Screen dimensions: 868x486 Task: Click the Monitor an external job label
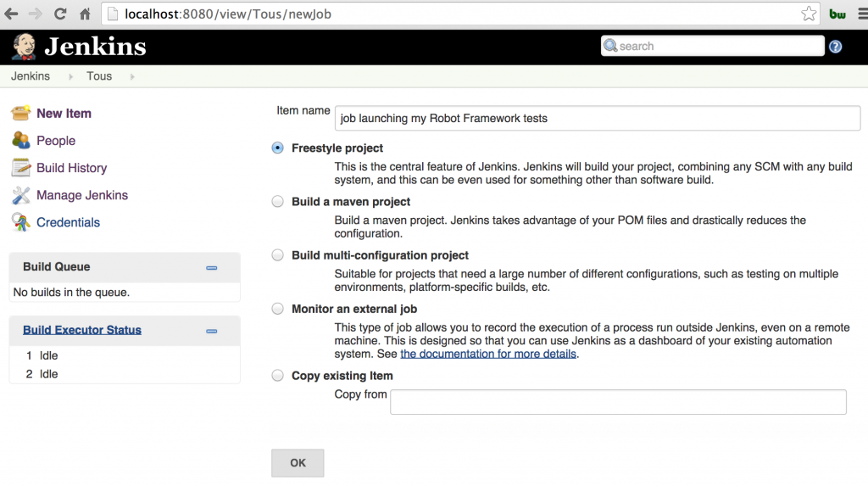click(x=354, y=309)
